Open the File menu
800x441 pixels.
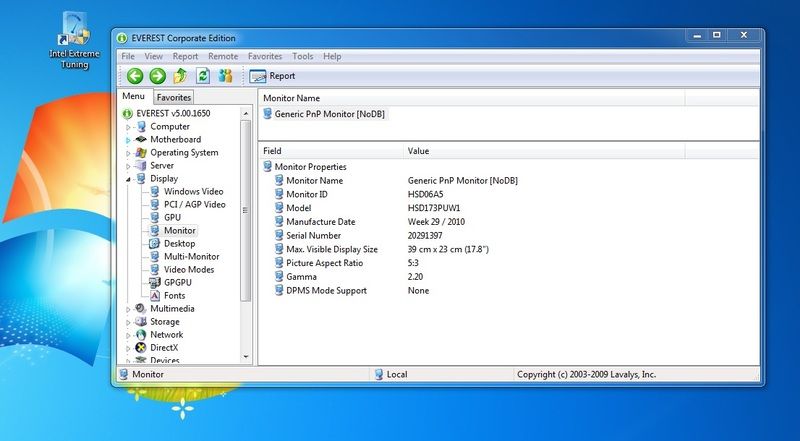coord(128,56)
